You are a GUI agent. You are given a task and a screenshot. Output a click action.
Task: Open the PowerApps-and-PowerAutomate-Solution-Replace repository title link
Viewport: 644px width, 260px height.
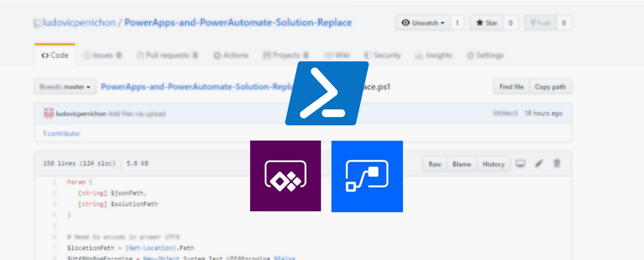pyautogui.click(x=238, y=23)
